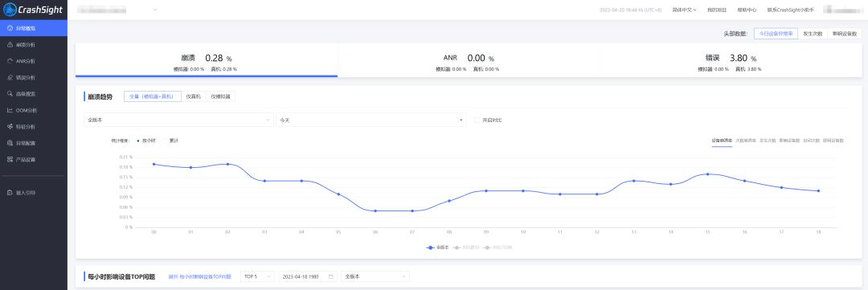The width and height of the screenshot is (868, 290).
Task: Click the 帮助中心 help center link
Action: [x=747, y=10]
